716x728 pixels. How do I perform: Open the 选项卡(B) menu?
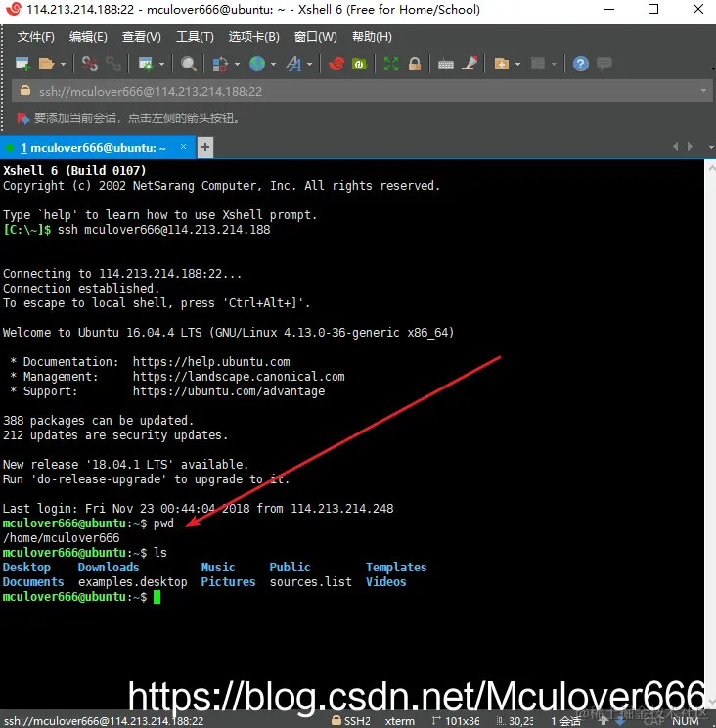coord(253,36)
